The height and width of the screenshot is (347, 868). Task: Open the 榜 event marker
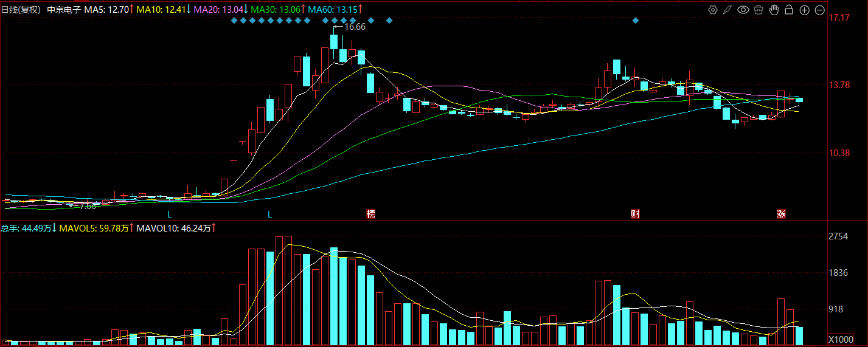371,214
